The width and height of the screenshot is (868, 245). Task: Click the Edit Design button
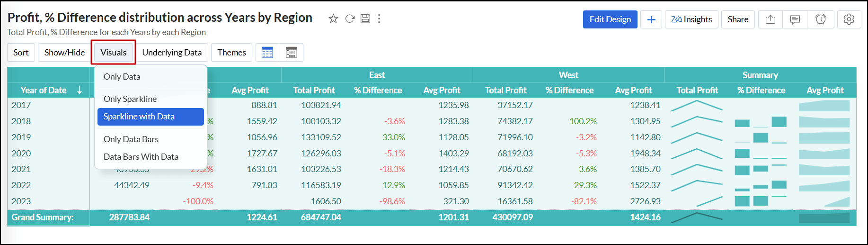(610, 19)
